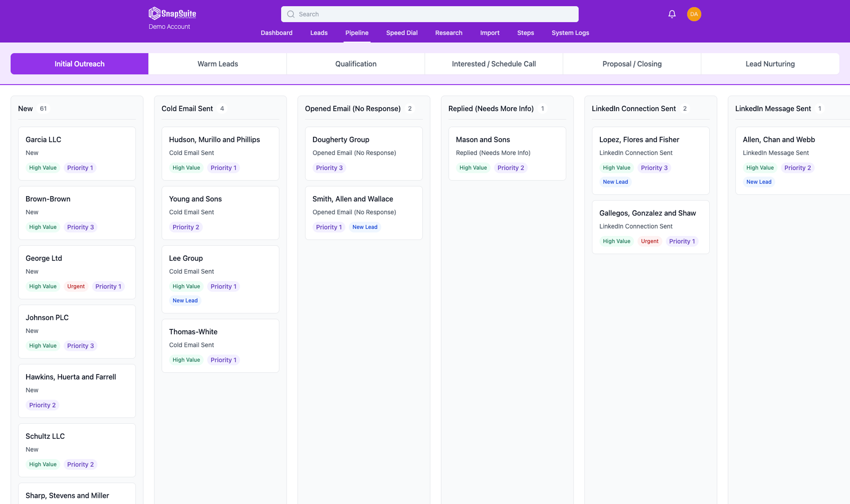Click New Lead tag on Lee Group
Screen dimensions: 850x504
tap(185, 300)
